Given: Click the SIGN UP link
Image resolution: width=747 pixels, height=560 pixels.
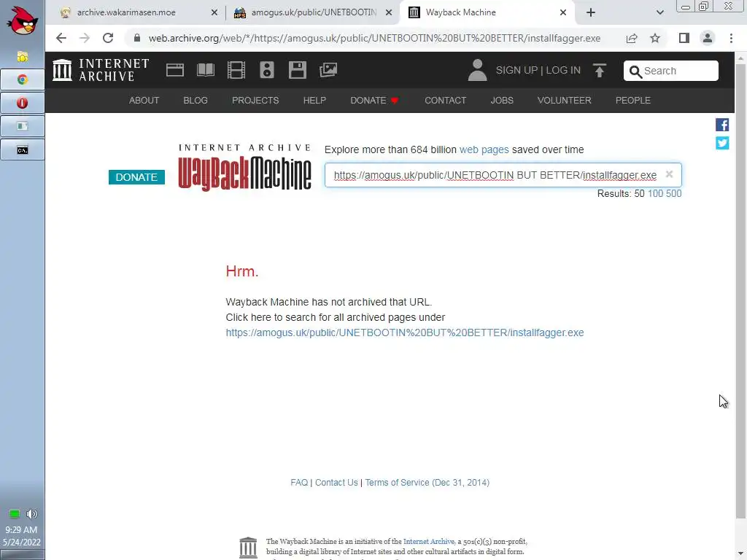Looking at the screenshot, I should pos(516,71).
